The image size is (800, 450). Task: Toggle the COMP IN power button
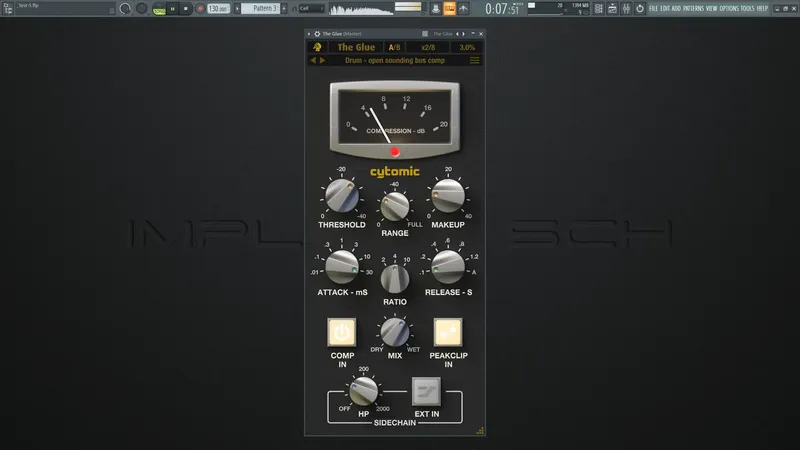[x=342, y=332]
